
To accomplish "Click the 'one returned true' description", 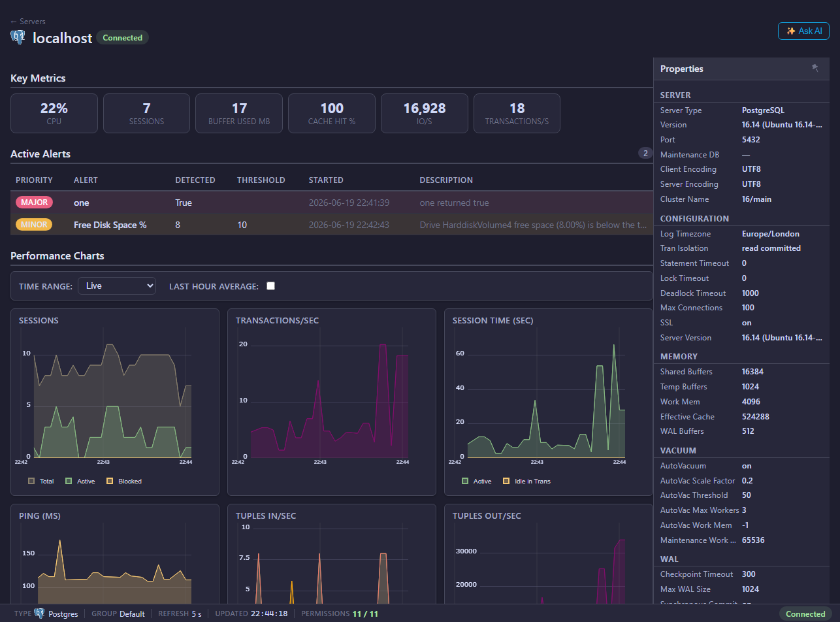I will (455, 203).
